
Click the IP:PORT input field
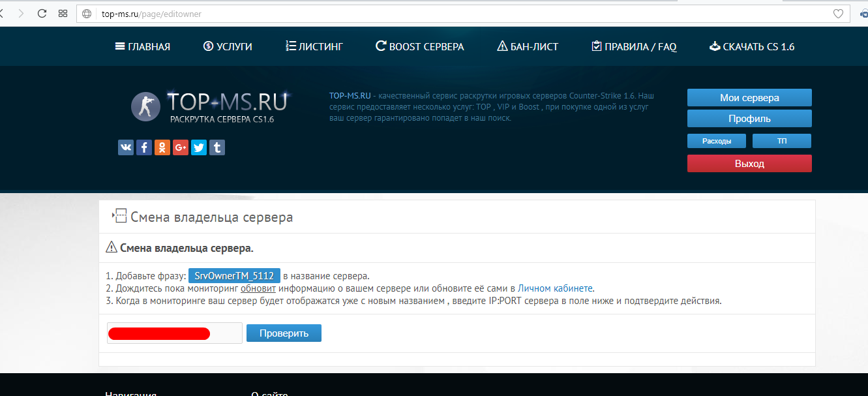(x=175, y=333)
